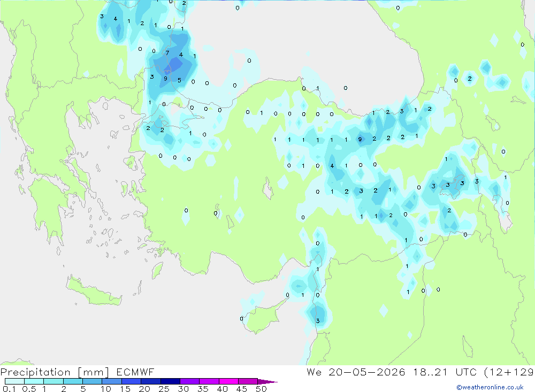Click the legend scale label '25'
The image size is (535, 392).
pos(164,389)
